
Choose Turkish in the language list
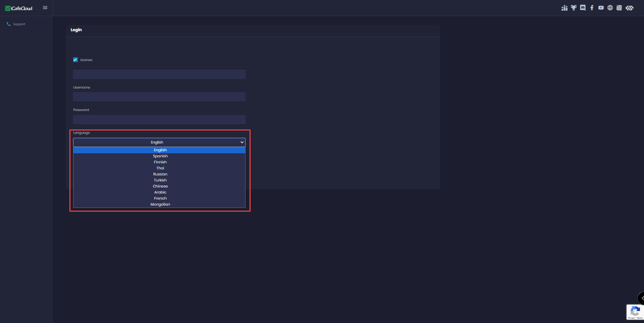(x=159, y=180)
